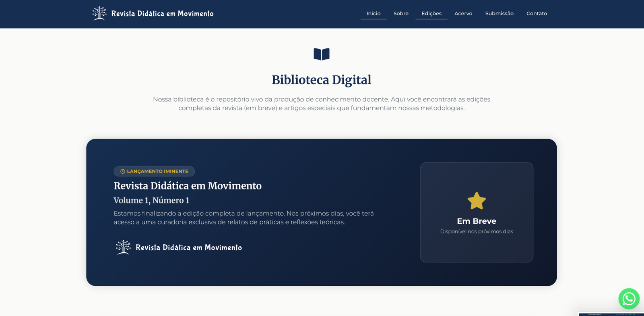Viewport: 644px width, 316px height.
Task: Click the header site title next to logo
Action: coord(162,14)
